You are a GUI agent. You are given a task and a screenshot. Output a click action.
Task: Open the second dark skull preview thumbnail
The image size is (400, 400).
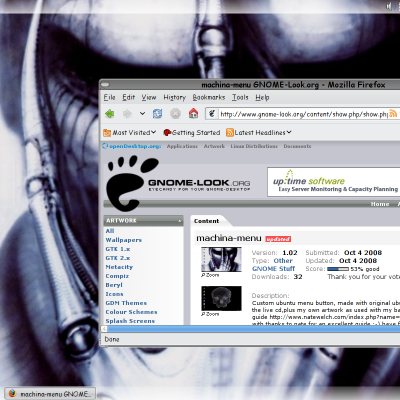(221, 298)
